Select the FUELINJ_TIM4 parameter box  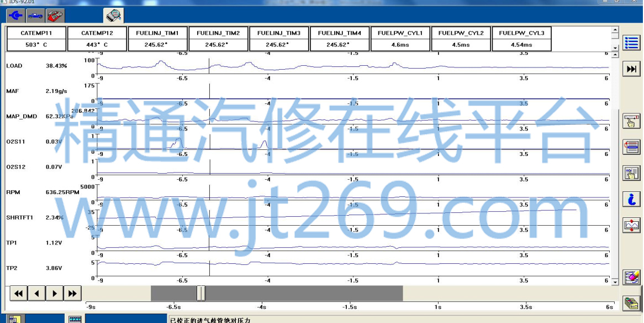[x=340, y=39]
